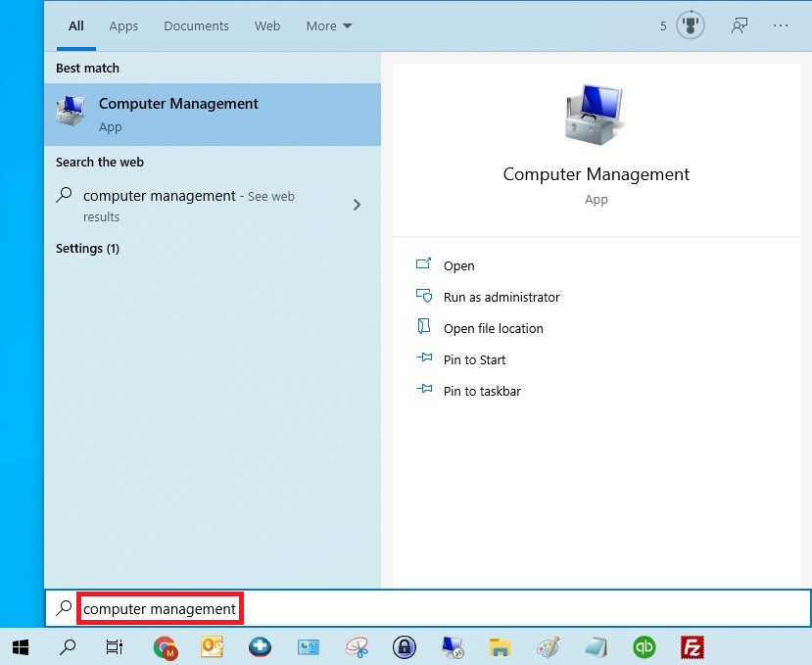Click the taskbar Search magnifier icon
The image size is (812, 665).
(68, 646)
